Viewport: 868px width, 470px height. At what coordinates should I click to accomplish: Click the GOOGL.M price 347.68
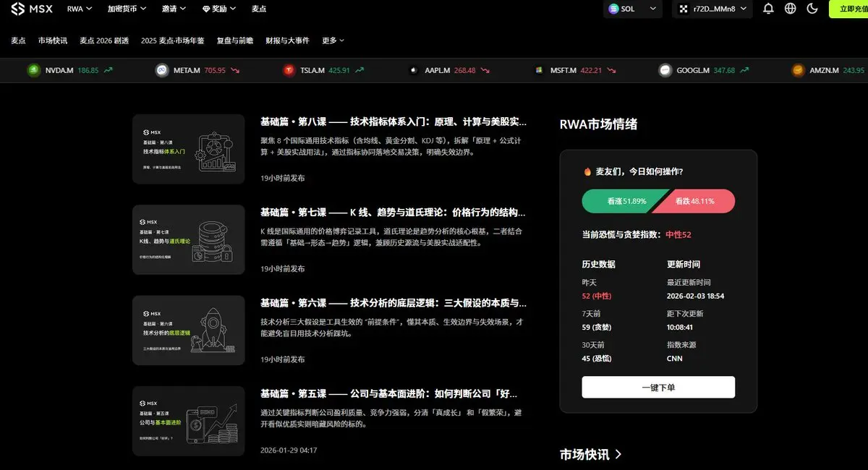click(x=724, y=70)
